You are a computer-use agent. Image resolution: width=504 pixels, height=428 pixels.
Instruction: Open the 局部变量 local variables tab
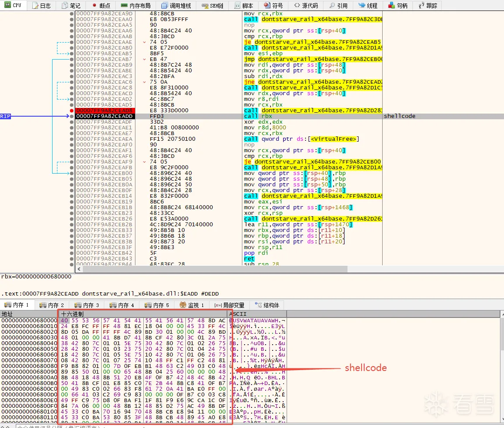click(x=230, y=305)
